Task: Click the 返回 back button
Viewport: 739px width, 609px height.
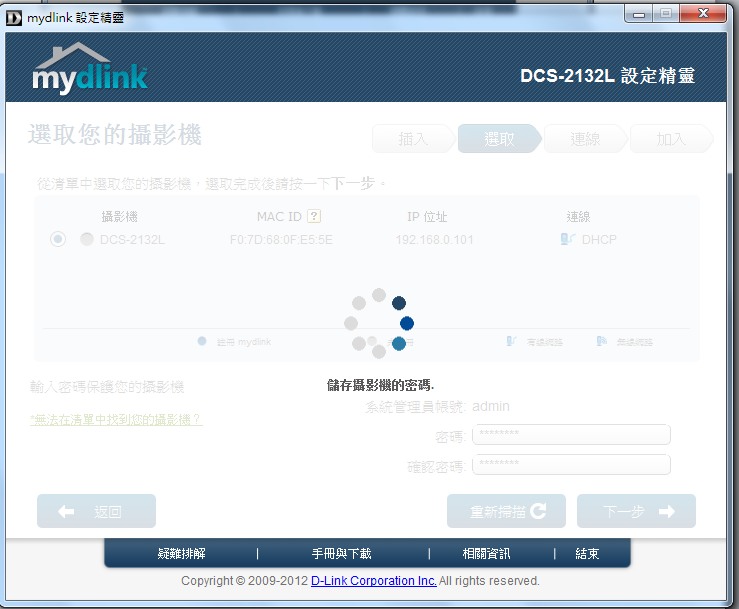Action: coord(97,511)
